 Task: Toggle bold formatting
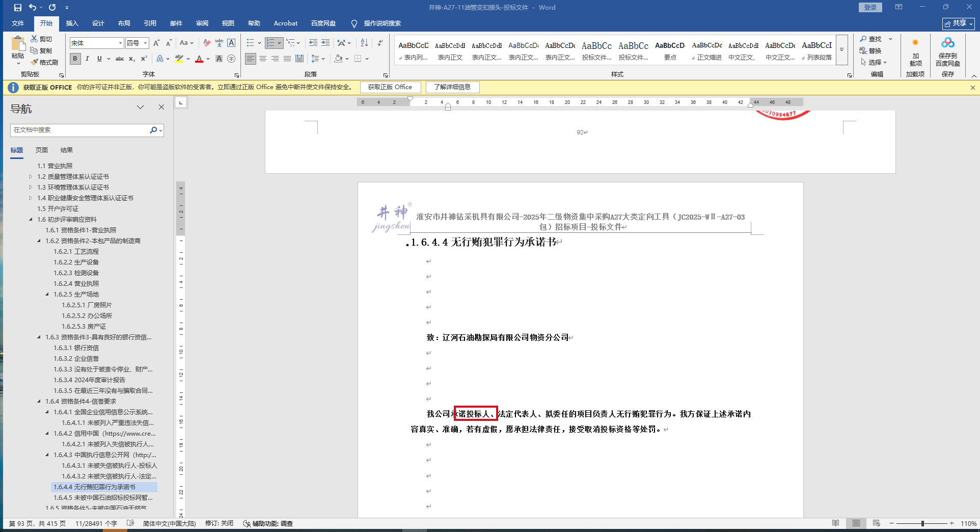tap(75, 59)
